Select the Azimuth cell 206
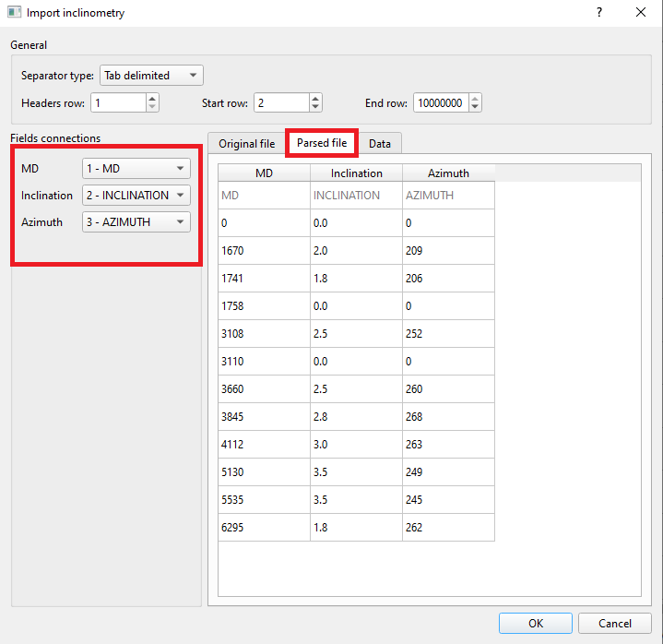 coord(449,278)
